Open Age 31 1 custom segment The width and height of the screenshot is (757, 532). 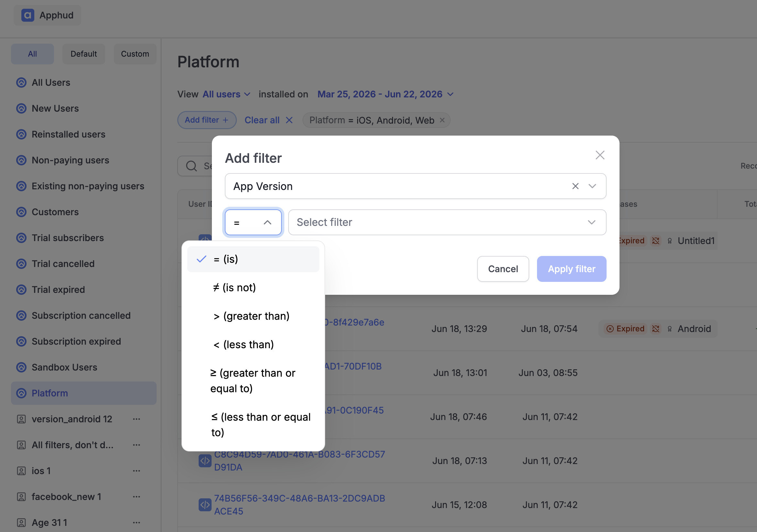49,523
